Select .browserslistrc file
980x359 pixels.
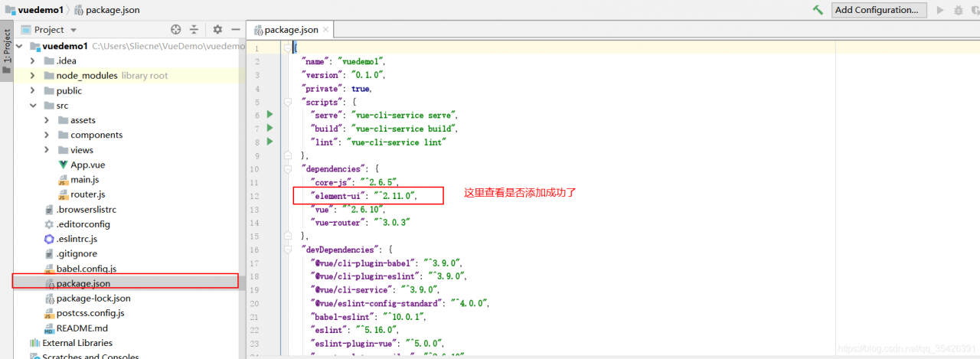(x=87, y=209)
